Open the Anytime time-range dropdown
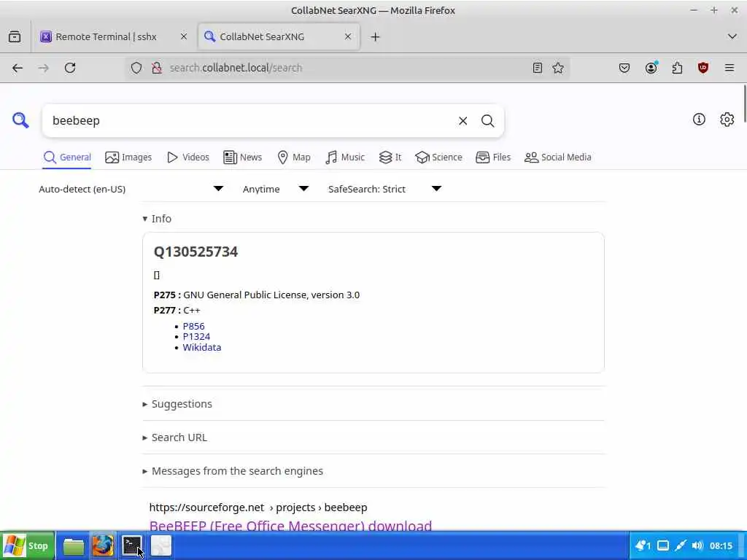The image size is (747, 560). tap(276, 189)
